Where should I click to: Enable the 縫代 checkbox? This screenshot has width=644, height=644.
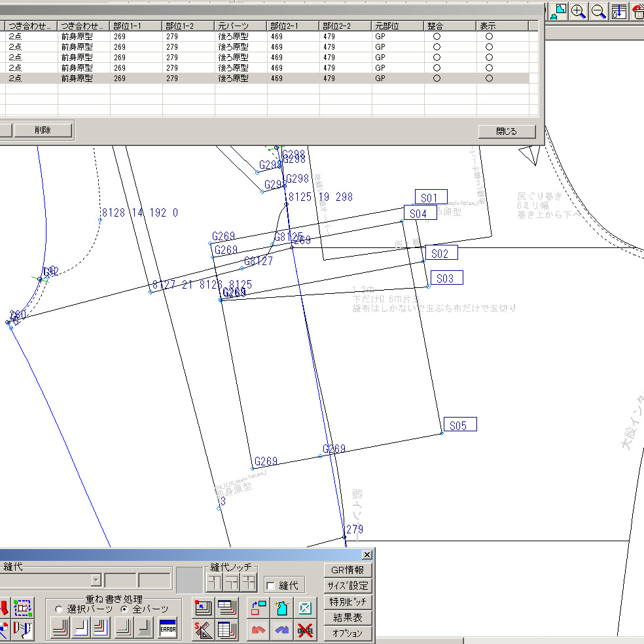[271, 586]
